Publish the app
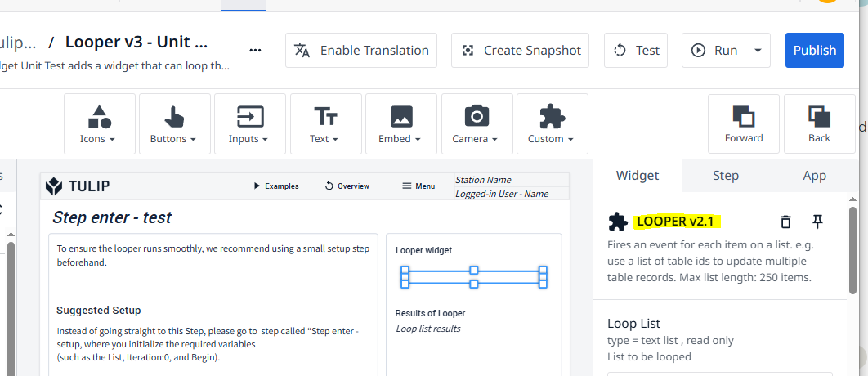868x376 pixels. [815, 51]
